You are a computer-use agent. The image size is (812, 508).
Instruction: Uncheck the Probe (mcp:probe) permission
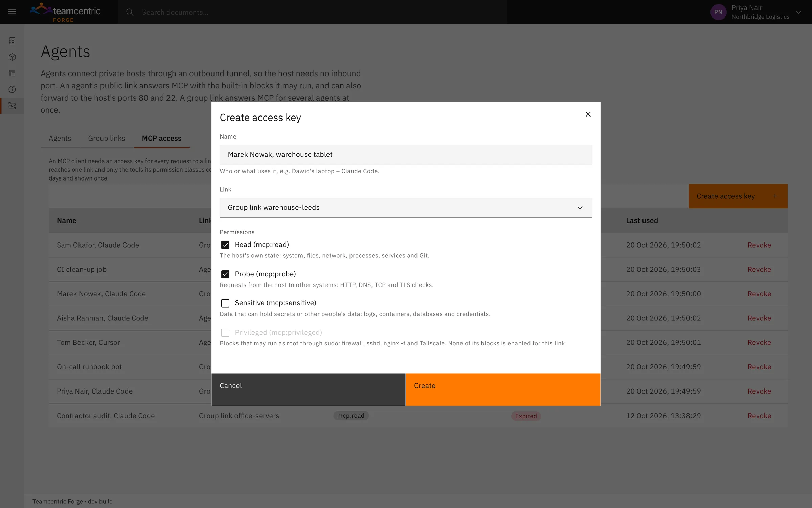(x=225, y=274)
